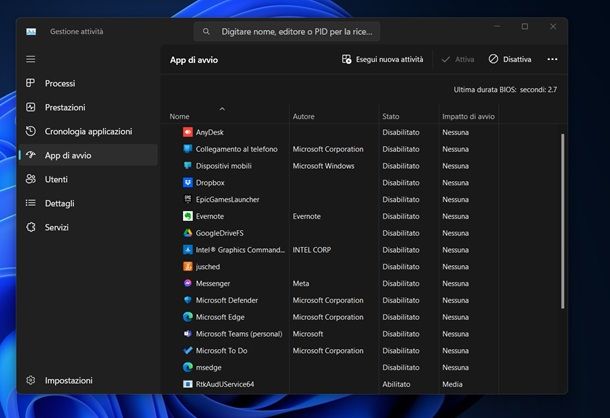Image resolution: width=610 pixels, height=418 pixels.
Task: Click the Dettagli list icon
Action: pyautogui.click(x=31, y=203)
